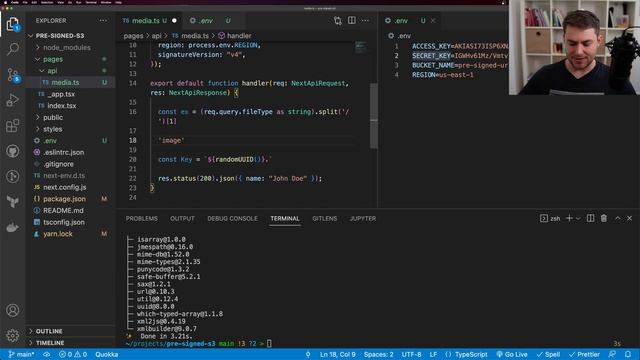Open the Run and Debug view
640x360 pixels.
click(x=13, y=100)
